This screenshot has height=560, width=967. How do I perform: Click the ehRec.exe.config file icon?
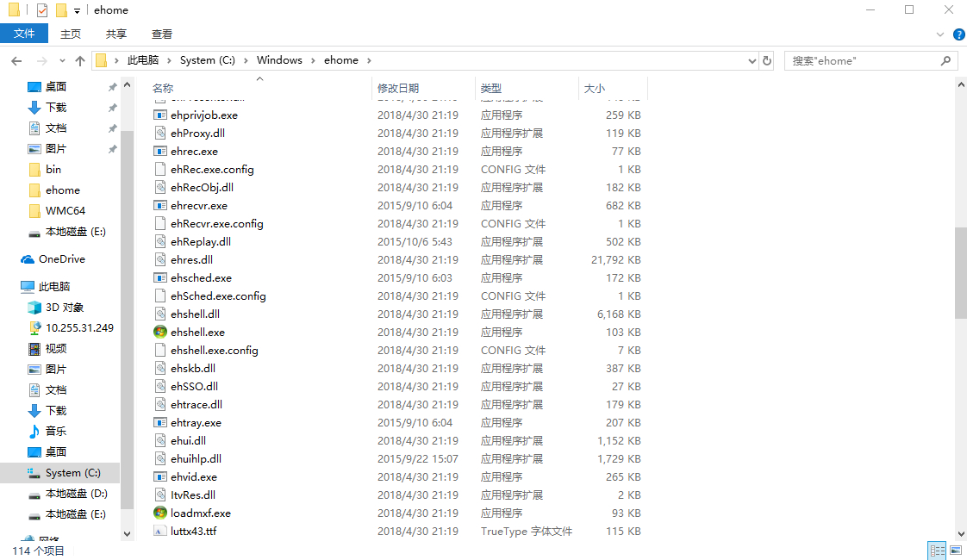pos(160,169)
